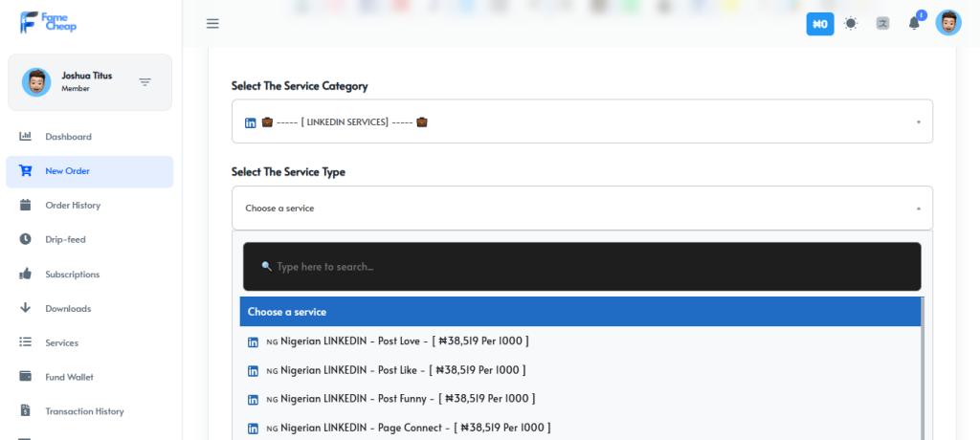980x440 pixels.
Task: Click the Service Category dropdown arrow
Action: pyautogui.click(x=918, y=121)
